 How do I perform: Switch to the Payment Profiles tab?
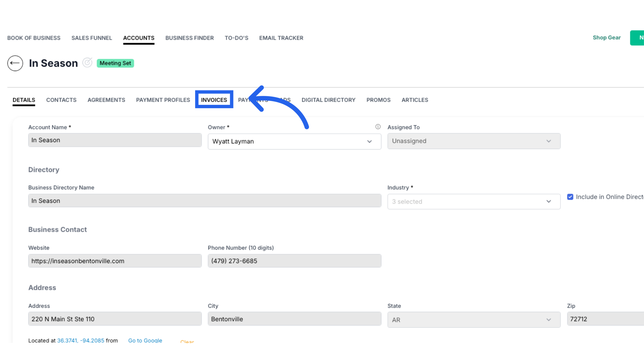163,100
